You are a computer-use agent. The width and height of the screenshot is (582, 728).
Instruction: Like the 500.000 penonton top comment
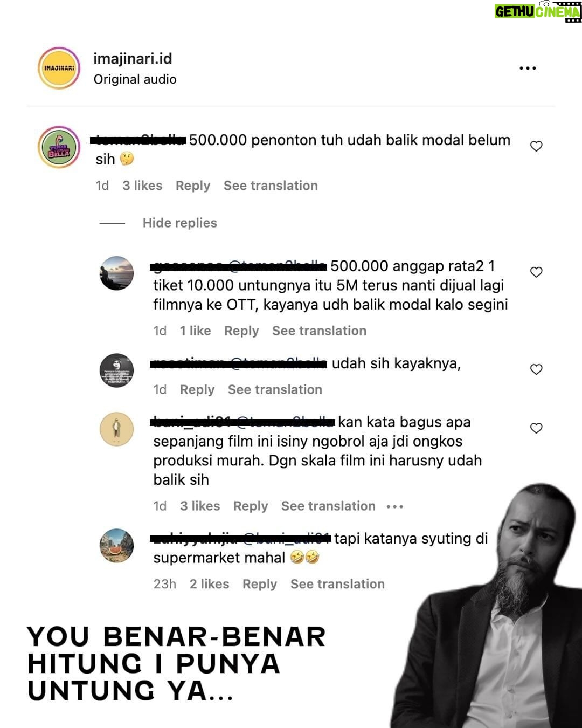click(536, 146)
